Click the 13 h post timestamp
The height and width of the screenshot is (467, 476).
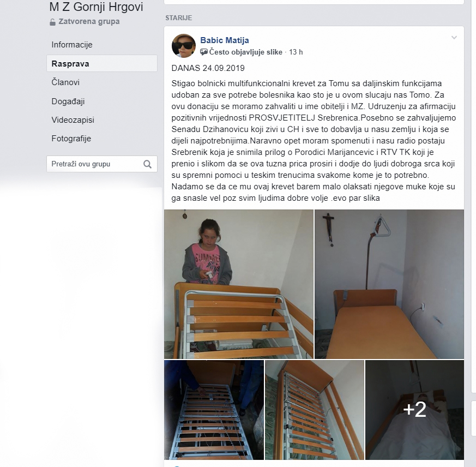click(x=296, y=52)
